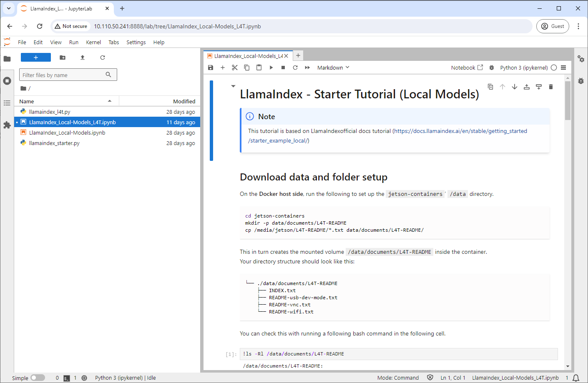Go to root folder breadcrumb icon
The width and height of the screenshot is (588, 383).
(x=23, y=88)
